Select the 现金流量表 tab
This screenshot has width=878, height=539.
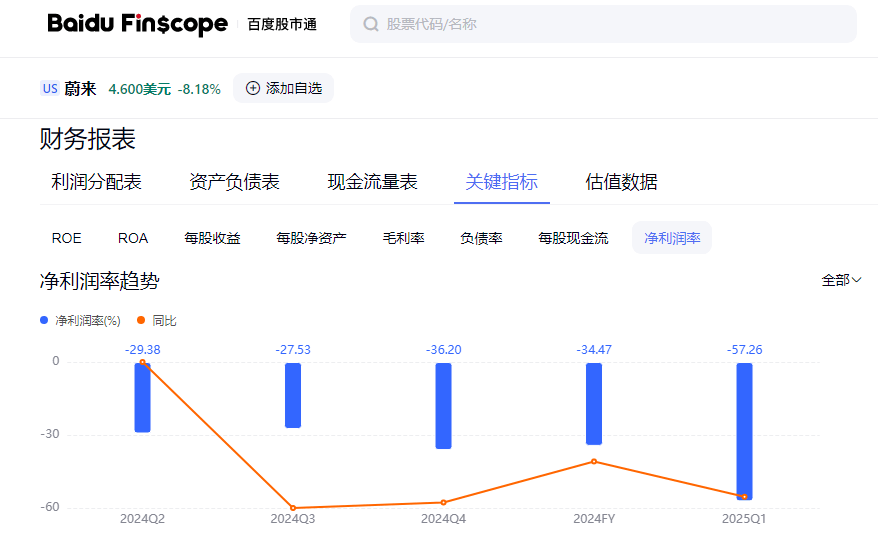(x=372, y=182)
